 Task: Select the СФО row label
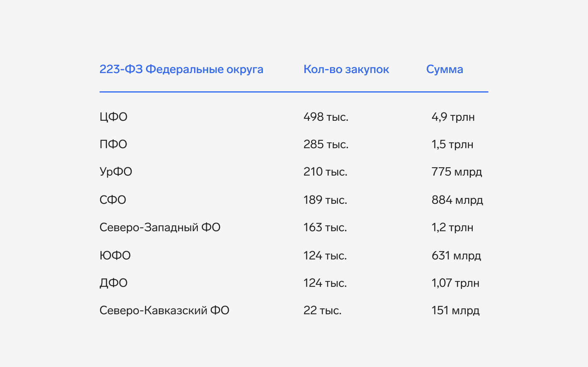point(113,200)
